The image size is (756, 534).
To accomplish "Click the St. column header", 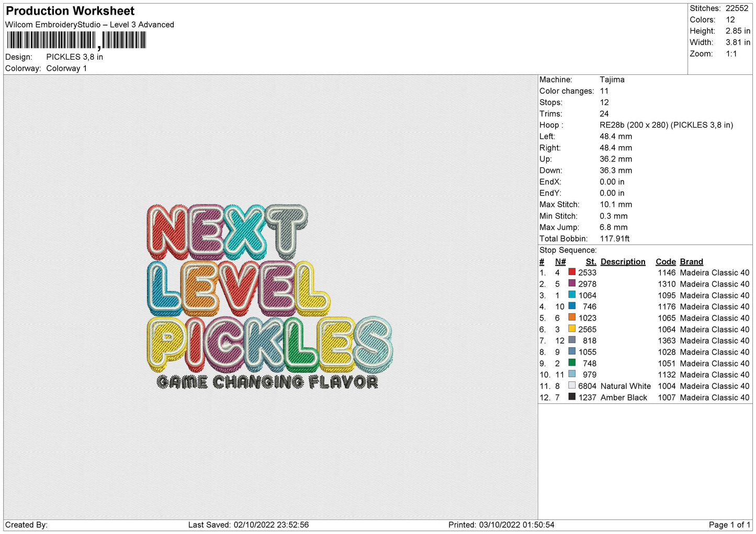I will [x=591, y=262].
